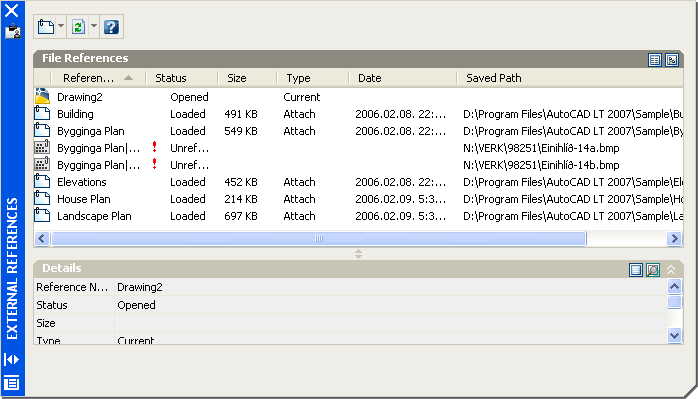Screen dimensions: 698x399
Task: Click the Einihlíð-14a.bmp saved path
Action: point(541,148)
